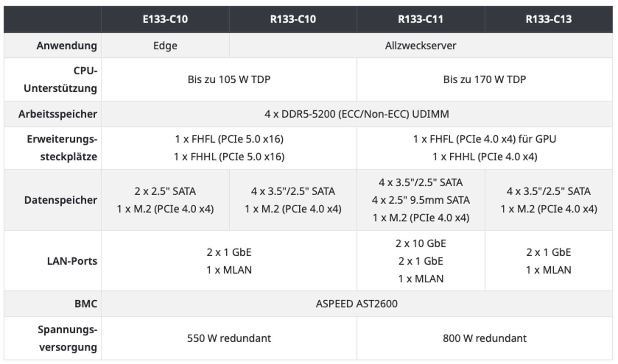618x364 pixels.
Task: Select the 2 x 2.5" SATA storage cell
Action: tap(165, 191)
